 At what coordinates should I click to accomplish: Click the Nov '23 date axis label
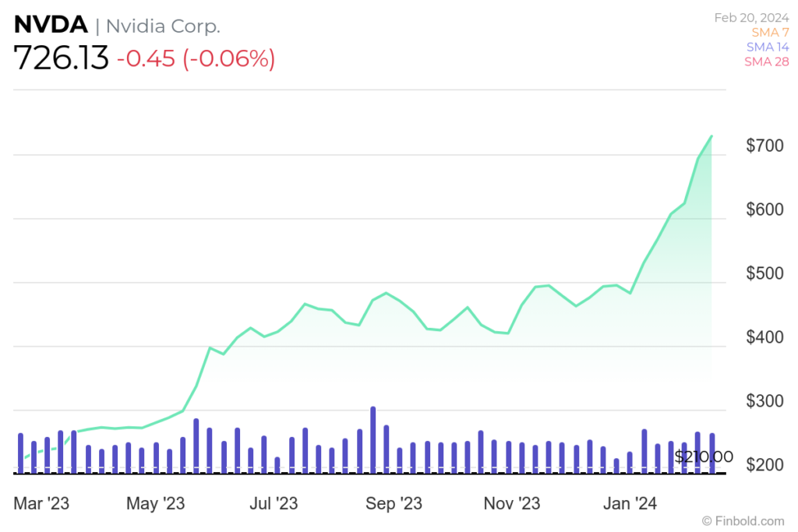tap(511, 504)
